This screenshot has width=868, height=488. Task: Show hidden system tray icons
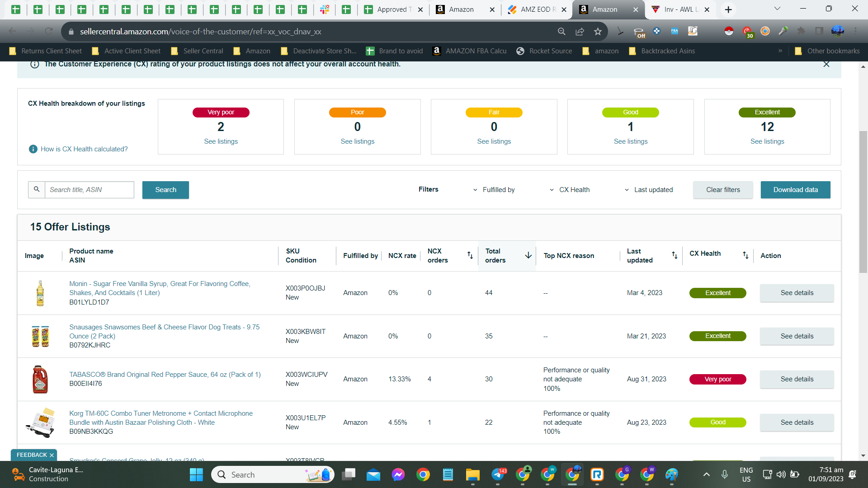click(x=707, y=474)
